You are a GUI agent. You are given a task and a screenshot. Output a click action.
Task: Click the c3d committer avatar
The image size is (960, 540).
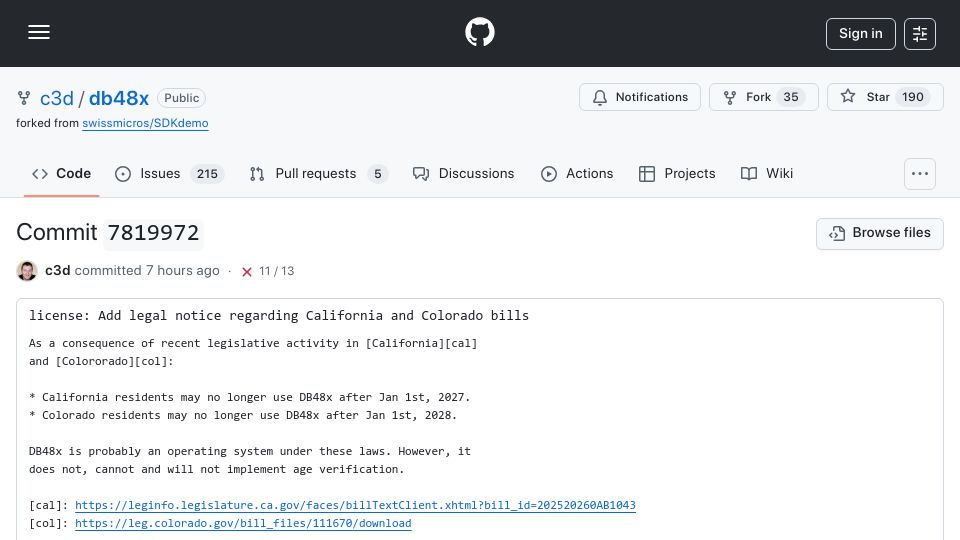coord(27,271)
